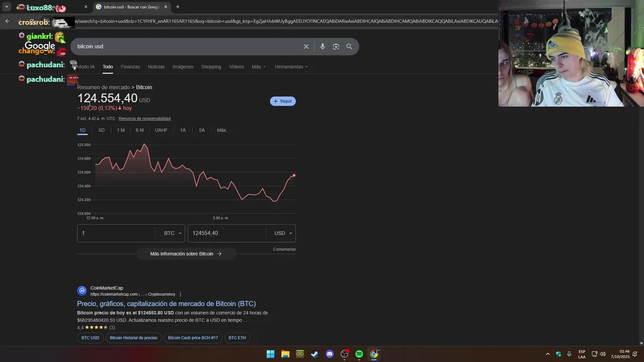Open Spotify from the taskbar
644x362 pixels.
tap(359, 354)
